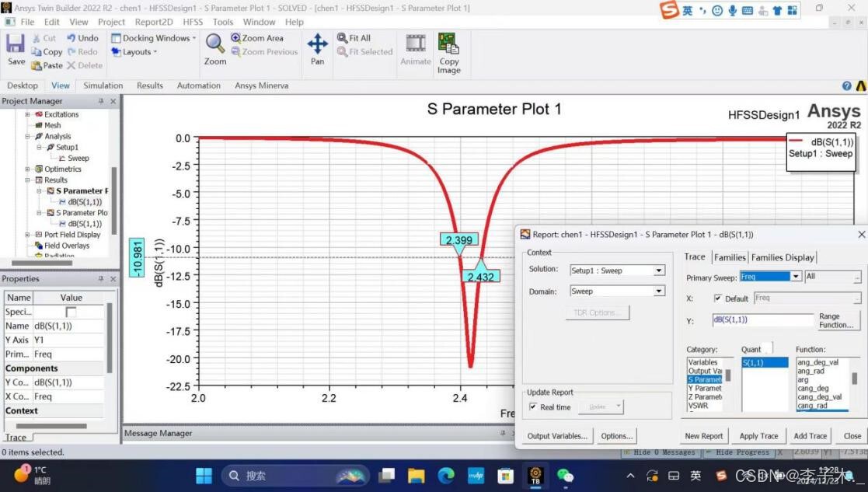Click the Save icon in the ribbon
The height and width of the screenshot is (492, 868).
coord(16,49)
